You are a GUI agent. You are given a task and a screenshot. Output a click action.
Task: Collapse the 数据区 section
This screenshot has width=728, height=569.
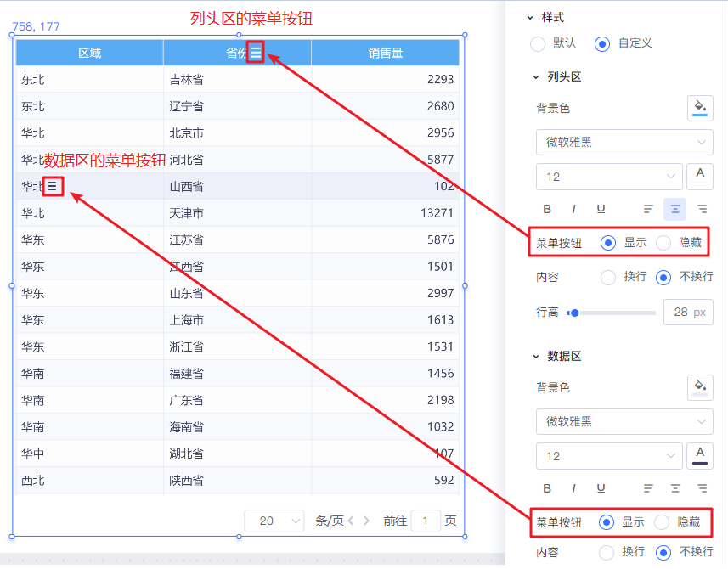[536, 357]
